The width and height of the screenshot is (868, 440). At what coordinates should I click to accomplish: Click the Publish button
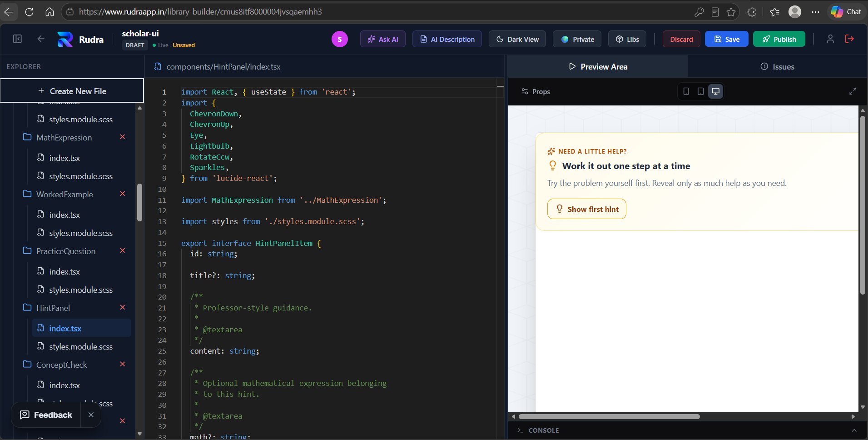click(779, 39)
